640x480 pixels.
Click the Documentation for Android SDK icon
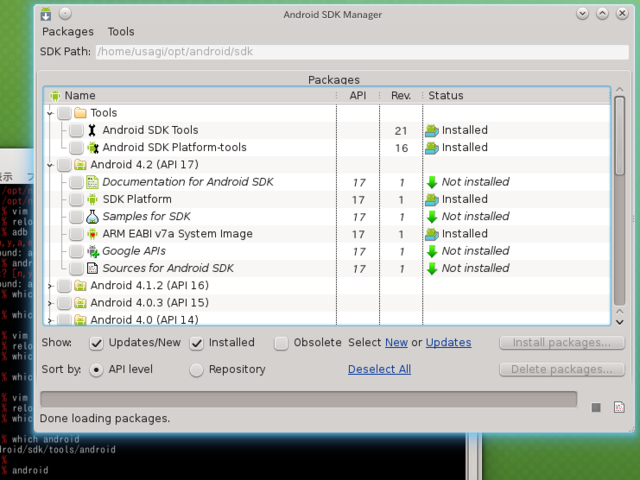tap(93, 182)
